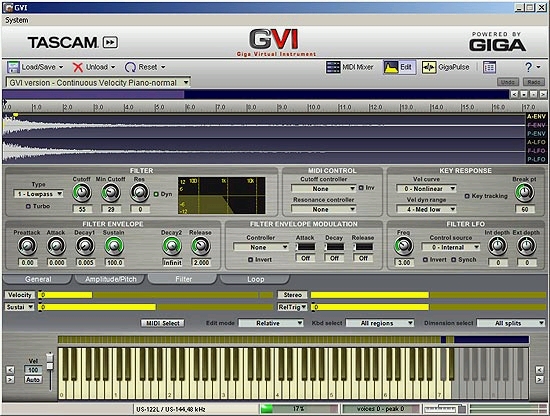Click the Redo button
This screenshot has width=550, height=416.
click(534, 82)
